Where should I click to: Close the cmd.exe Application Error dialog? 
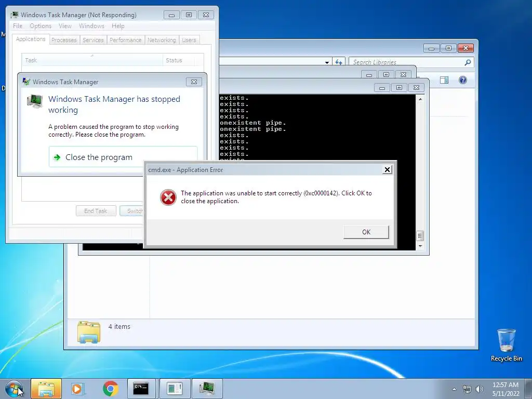pos(387,170)
